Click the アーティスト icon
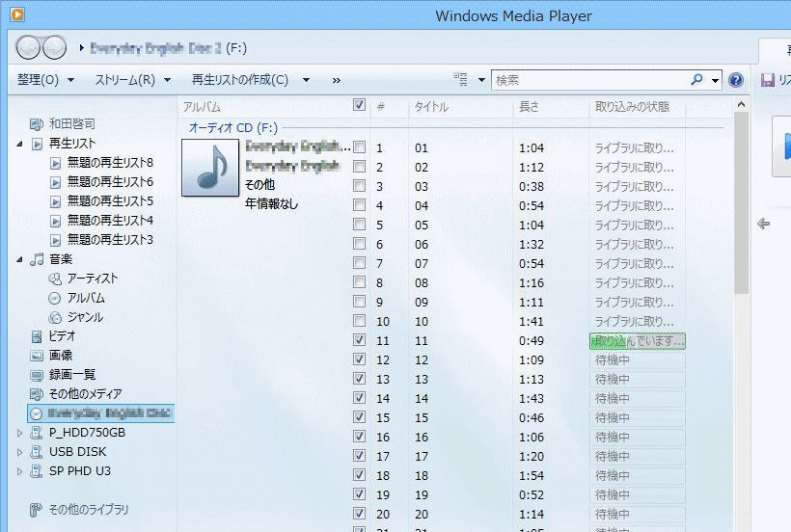This screenshot has width=791, height=532. (x=54, y=279)
